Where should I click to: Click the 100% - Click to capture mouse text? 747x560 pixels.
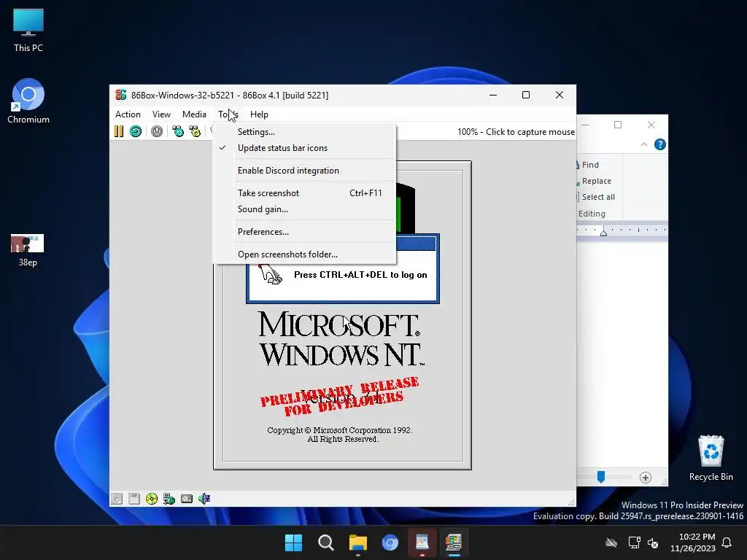click(x=516, y=132)
